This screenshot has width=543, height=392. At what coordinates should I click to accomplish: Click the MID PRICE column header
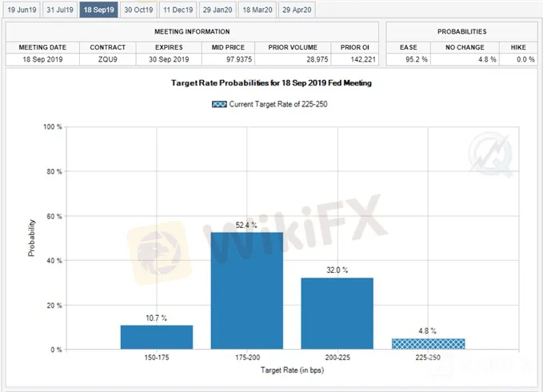228,47
